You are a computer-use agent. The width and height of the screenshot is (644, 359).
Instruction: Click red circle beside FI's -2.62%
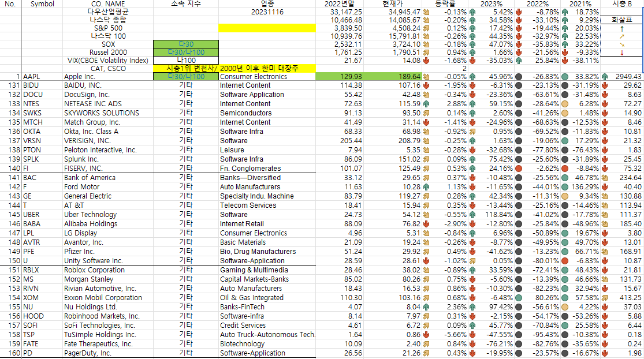coord(519,168)
